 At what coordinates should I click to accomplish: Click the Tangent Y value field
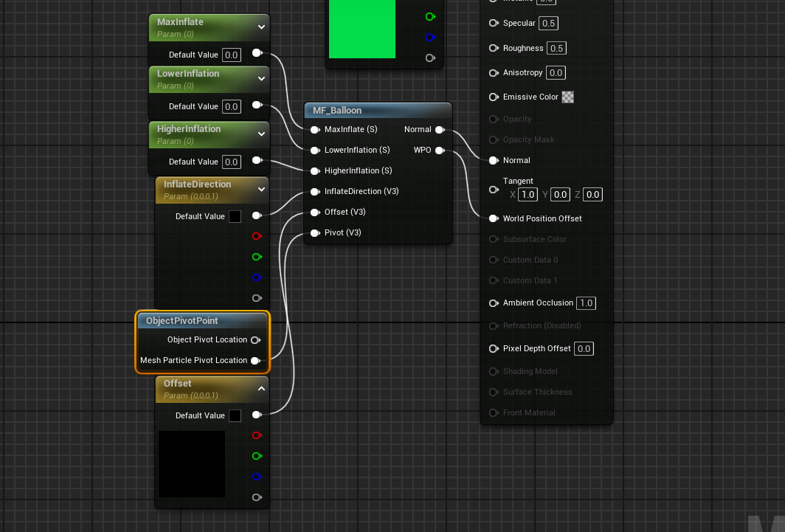560,195
